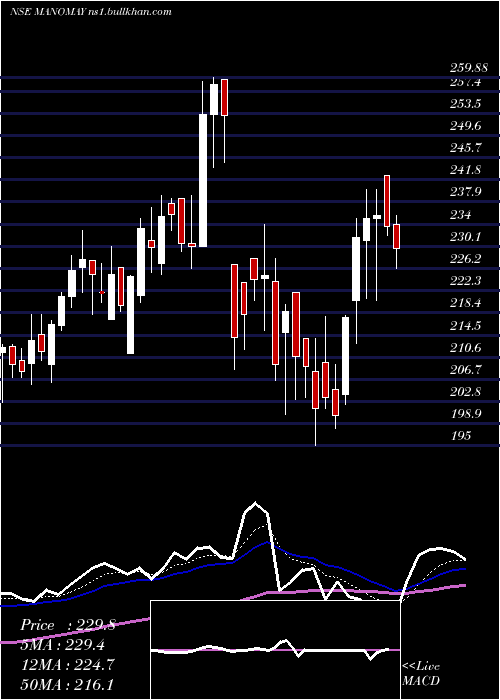Click the Price : 229.8 readout
The height and width of the screenshot is (700, 500).
[x=68, y=625]
